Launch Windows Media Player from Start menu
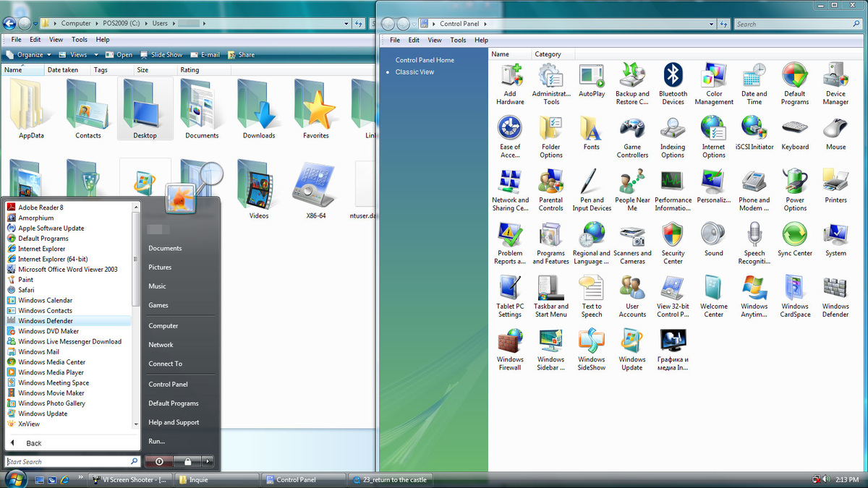 tap(51, 372)
